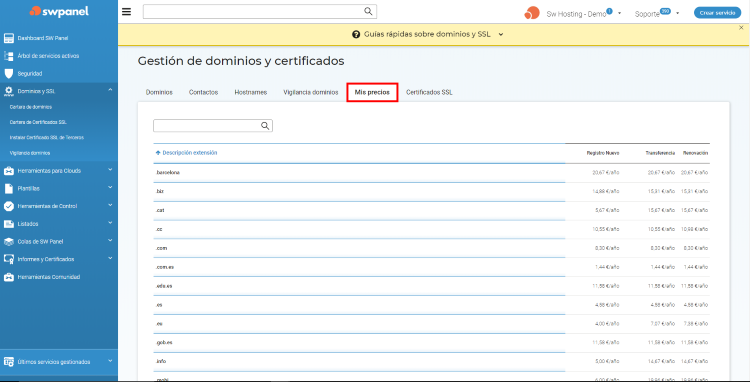The height and width of the screenshot is (382, 750).
Task: Toggle the hamburger menu icon
Action: point(126,12)
